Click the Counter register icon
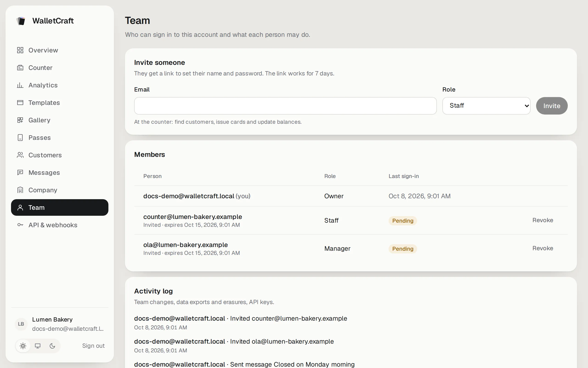The height and width of the screenshot is (368, 588). [x=20, y=68]
